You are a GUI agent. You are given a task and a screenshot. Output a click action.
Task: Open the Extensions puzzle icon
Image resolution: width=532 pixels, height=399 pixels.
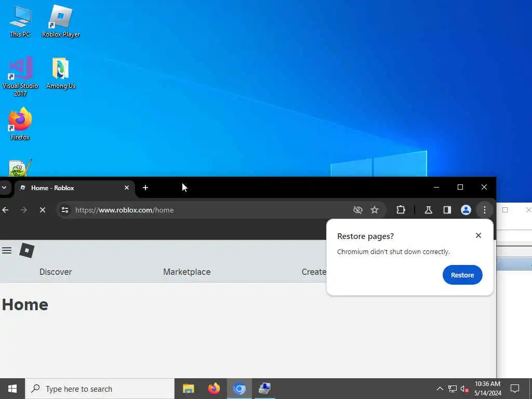(401, 210)
